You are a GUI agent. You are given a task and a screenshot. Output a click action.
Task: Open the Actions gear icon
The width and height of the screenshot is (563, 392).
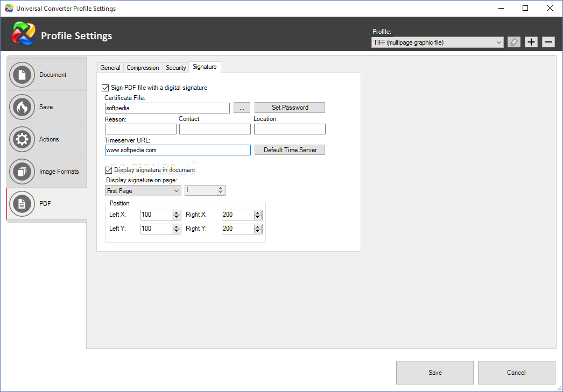point(22,139)
